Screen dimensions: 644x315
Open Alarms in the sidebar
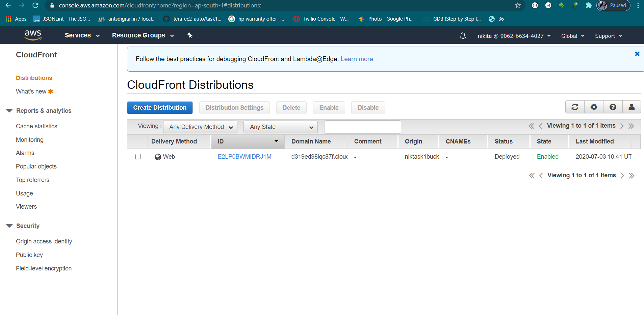pos(25,153)
